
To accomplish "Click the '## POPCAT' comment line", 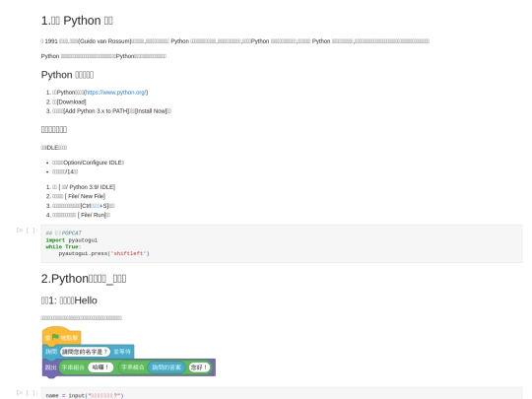I will [63, 233].
